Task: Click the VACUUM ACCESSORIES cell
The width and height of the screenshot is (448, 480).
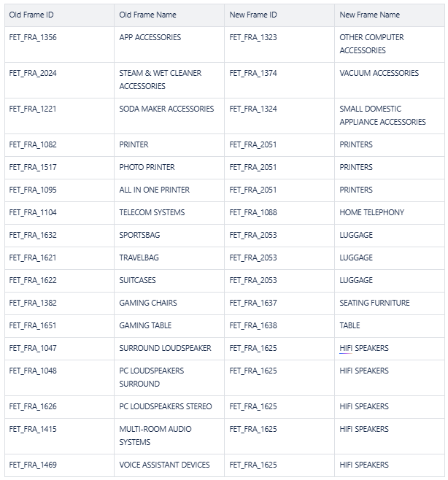Action: 379,73
